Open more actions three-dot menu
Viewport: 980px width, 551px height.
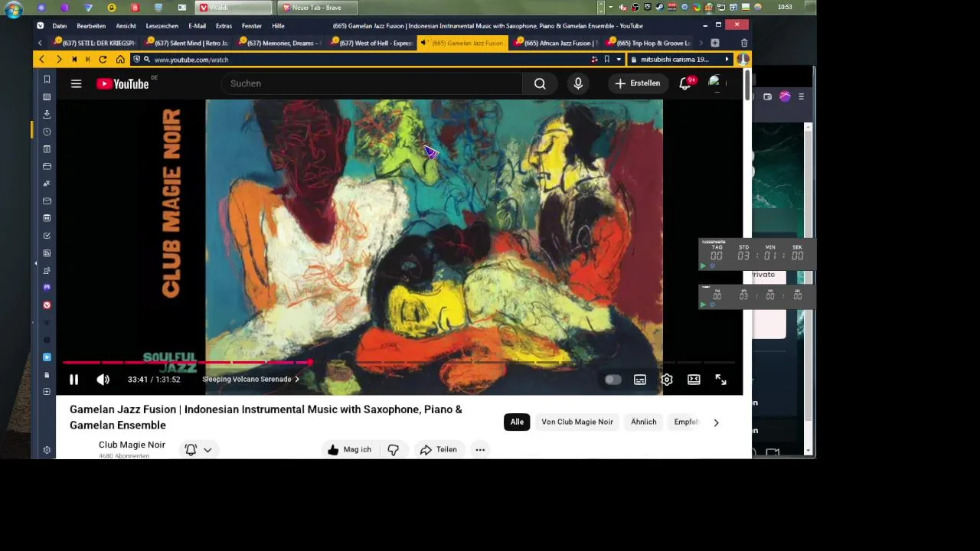(480, 449)
